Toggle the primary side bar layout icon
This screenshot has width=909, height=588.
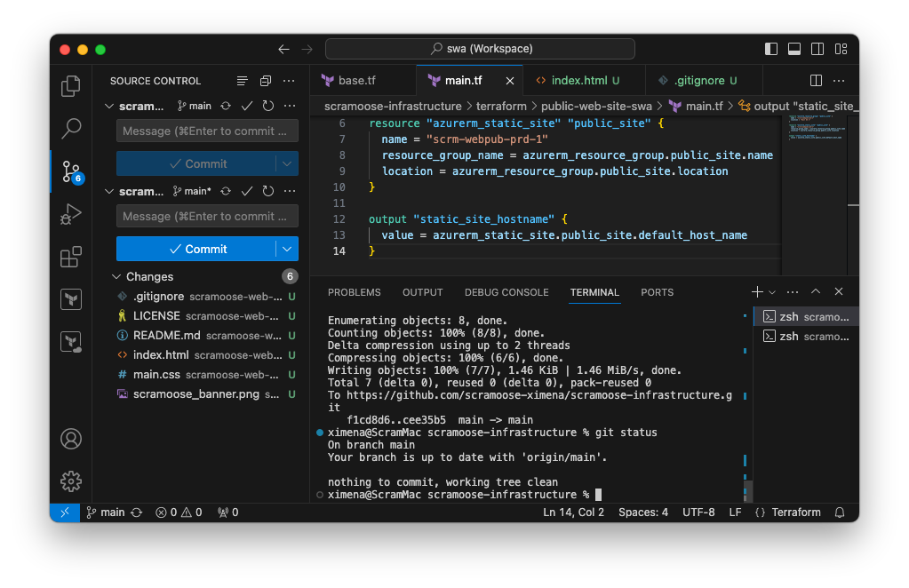[x=771, y=49]
